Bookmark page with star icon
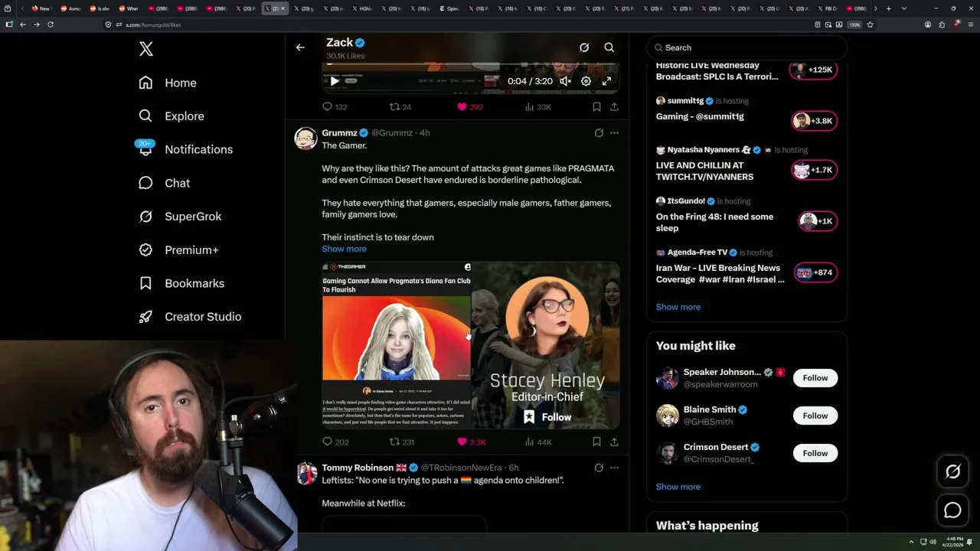This screenshot has height=551, width=980. (x=870, y=24)
